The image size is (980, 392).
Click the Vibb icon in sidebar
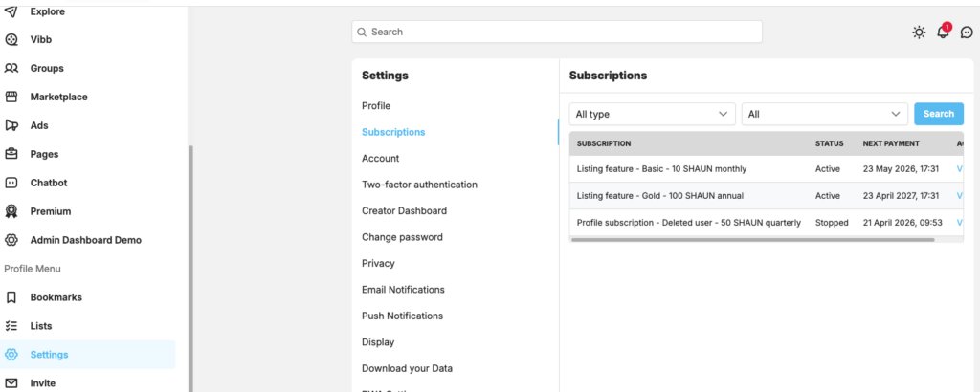[x=11, y=40]
